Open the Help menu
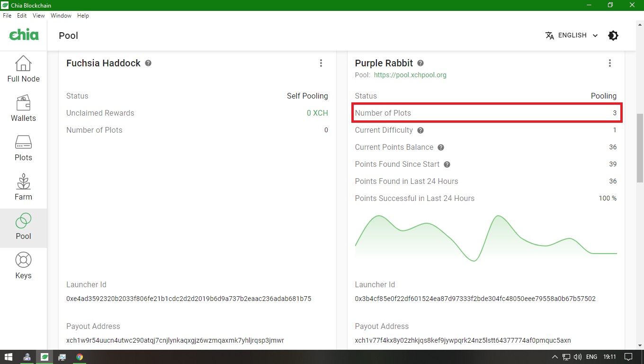644x364 pixels. (83, 16)
